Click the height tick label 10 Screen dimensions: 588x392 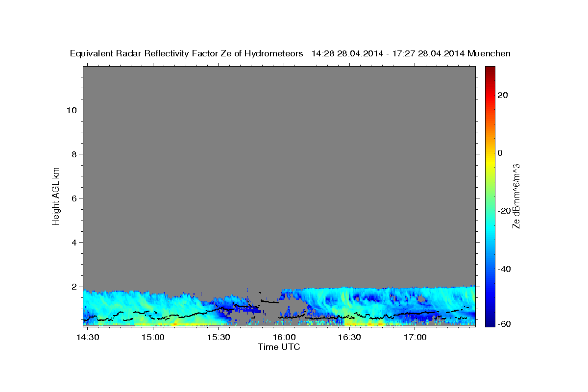coord(72,110)
